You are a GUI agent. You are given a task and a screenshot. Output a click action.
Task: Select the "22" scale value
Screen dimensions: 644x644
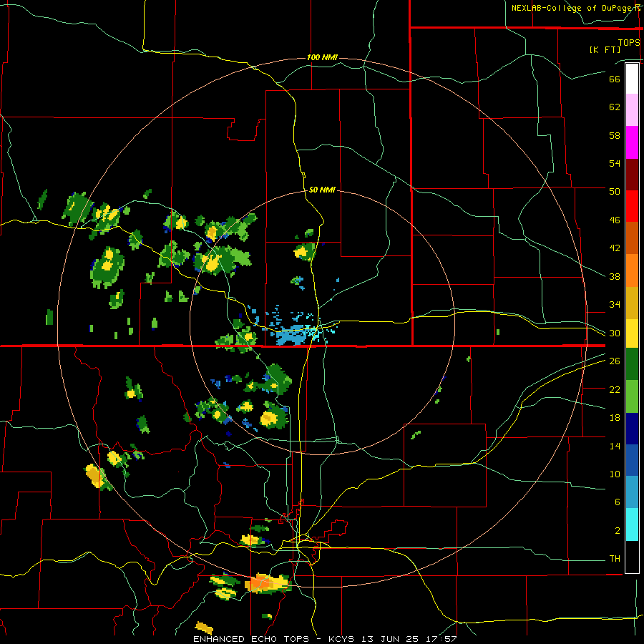click(x=615, y=389)
